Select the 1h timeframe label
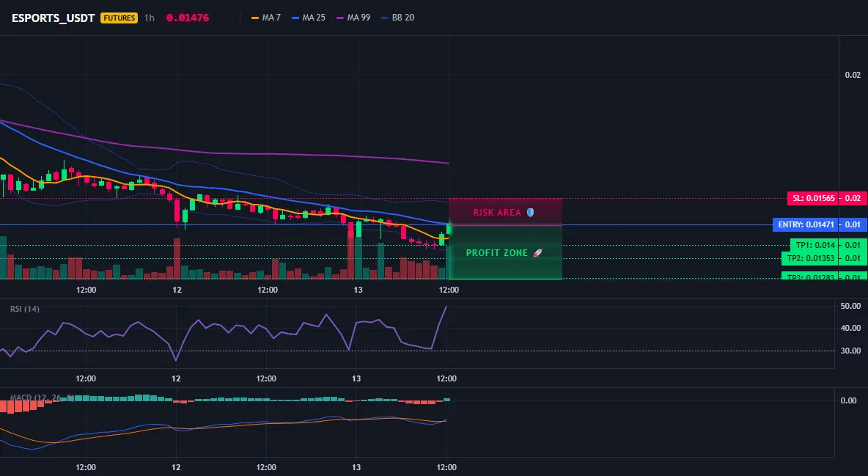Screen dimensions: 868x476 pos(150,18)
